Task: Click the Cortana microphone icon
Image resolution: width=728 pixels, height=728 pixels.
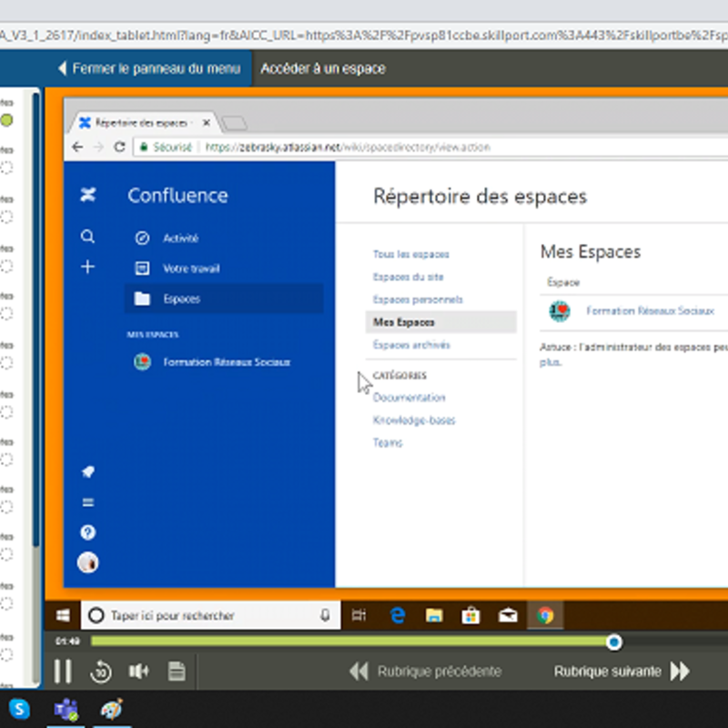Action: click(x=325, y=616)
